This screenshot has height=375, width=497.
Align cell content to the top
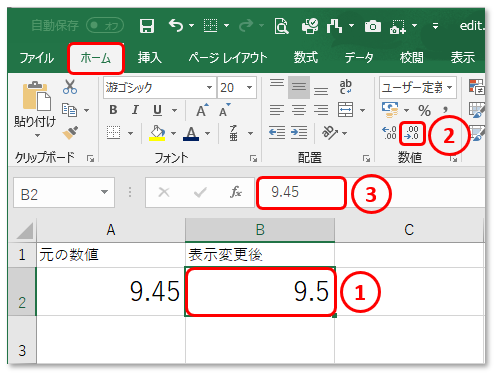(277, 83)
